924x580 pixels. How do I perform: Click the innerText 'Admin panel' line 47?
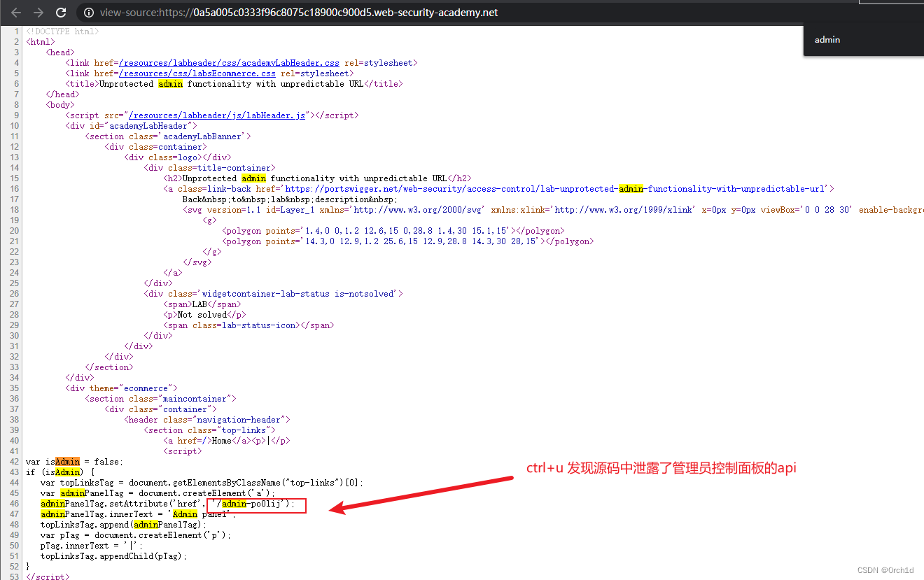click(x=136, y=514)
